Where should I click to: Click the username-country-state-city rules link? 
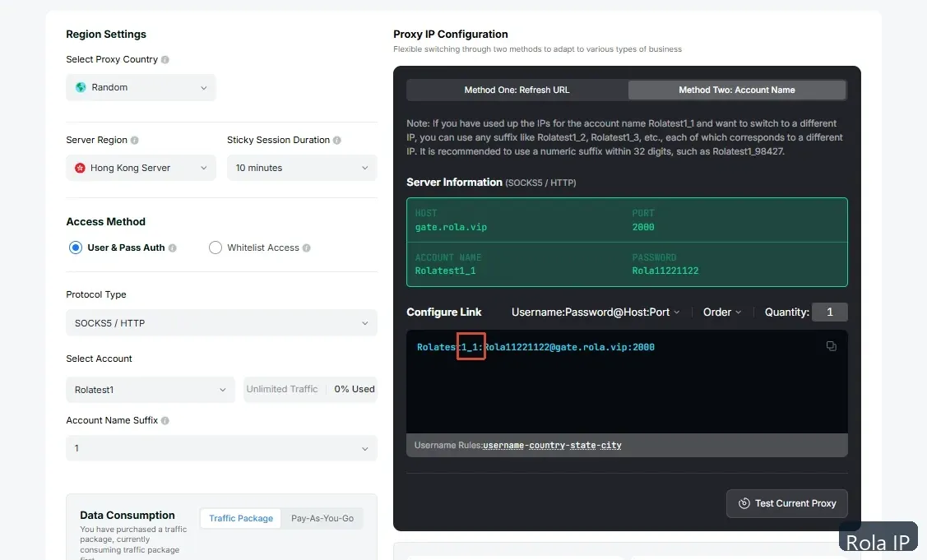click(552, 445)
